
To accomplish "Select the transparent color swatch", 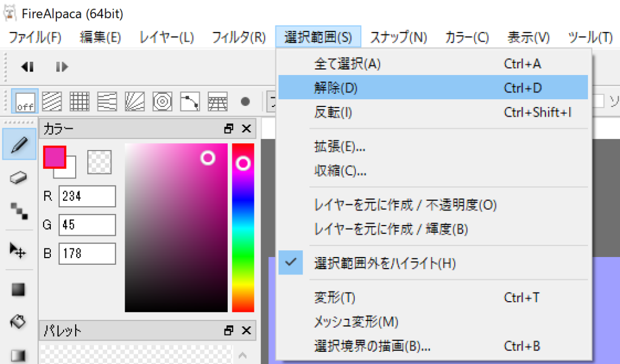I will point(99,161).
